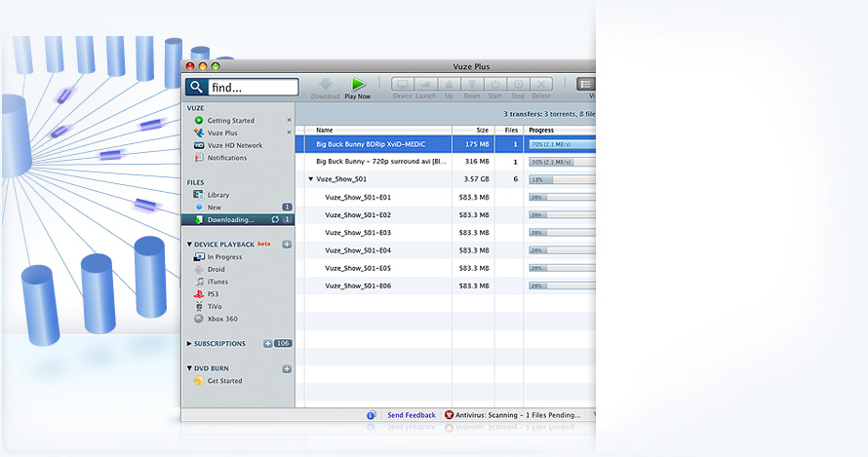Screen dimensions: 868x457
Task: Click into the find... search field
Action: 253,87
